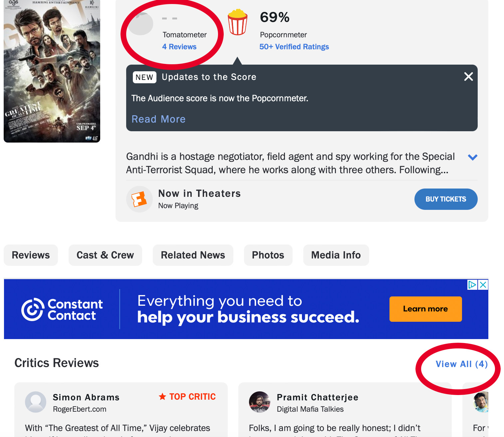Click Pramit Chatterjee's profile photo

point(260,402)
